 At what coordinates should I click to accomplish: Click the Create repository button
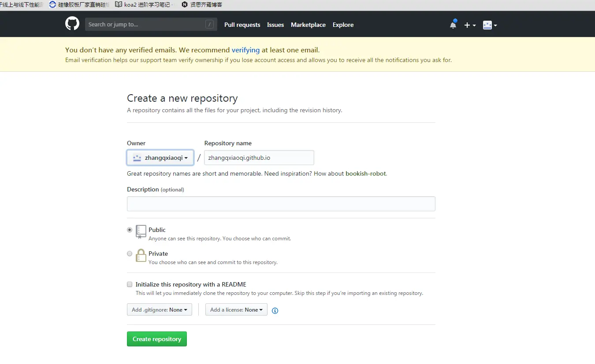[x=157, y=339]
